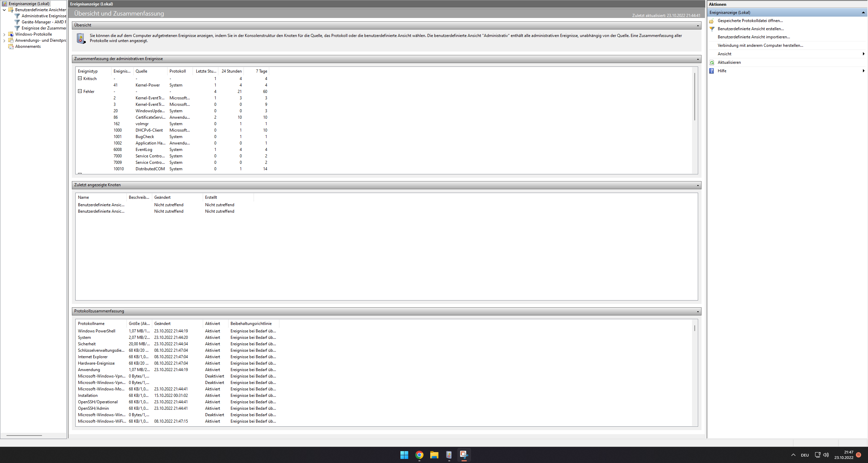Image resolution: width=868 pixels, height=463 pixels.
Task: Click the Geräte-Manager custom view filter icon
Action: [x=17, y=22]
